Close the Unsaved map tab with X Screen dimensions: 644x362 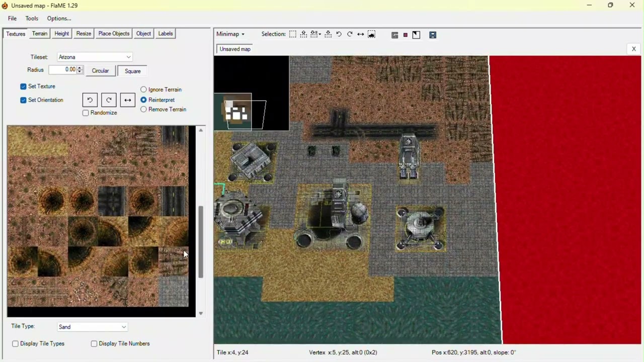633,49
